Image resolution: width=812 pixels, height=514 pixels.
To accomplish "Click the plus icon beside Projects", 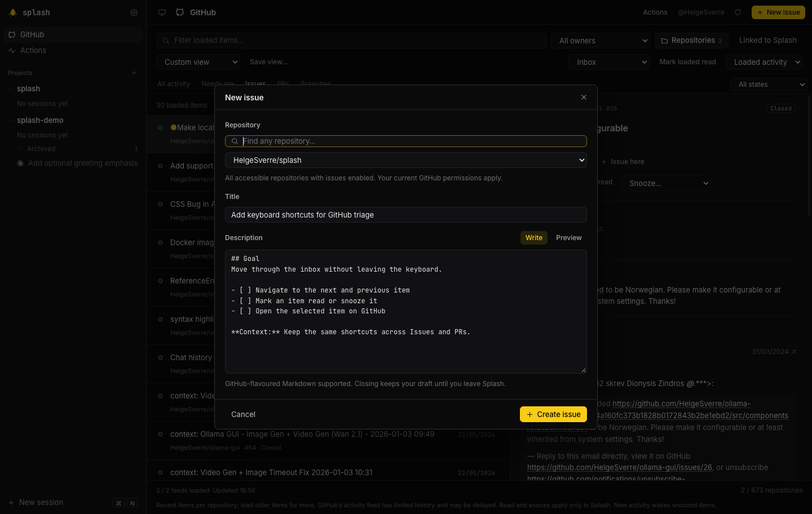I will [x=134, y=73].
